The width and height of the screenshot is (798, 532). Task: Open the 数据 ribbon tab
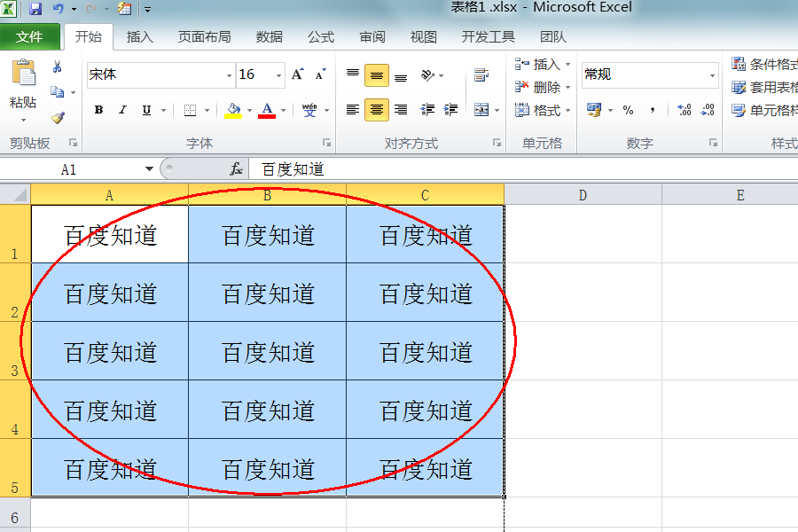coord(270,36)
